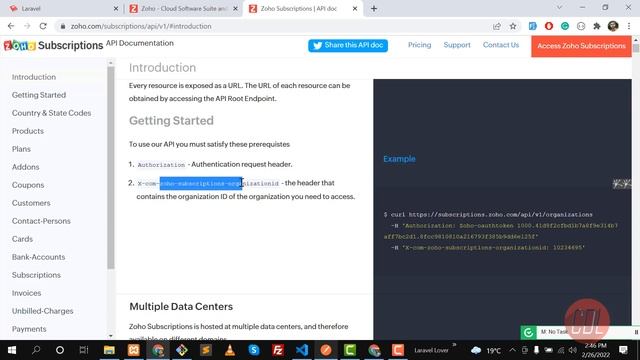This screenshot has height=360, width=640.
Task: Open Cards in the sidebar
Action: 22,238
